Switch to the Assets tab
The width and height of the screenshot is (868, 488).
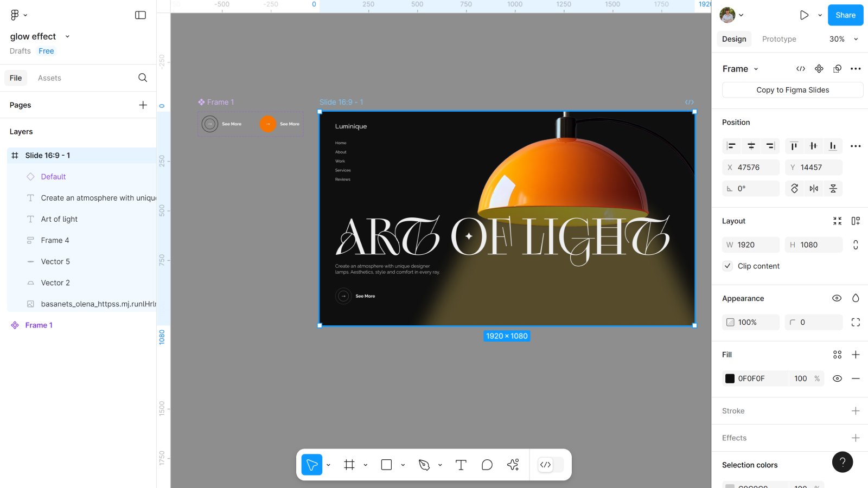(49, 78)
